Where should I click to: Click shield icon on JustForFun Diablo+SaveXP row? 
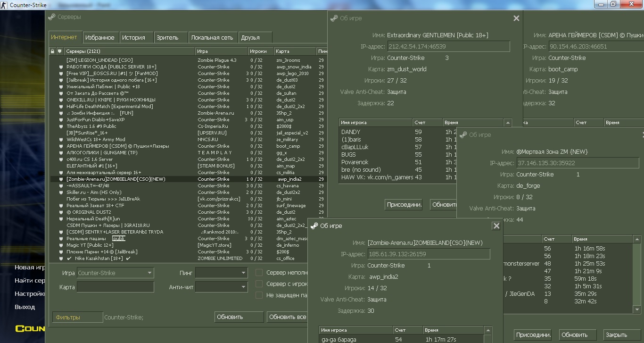(61, 120)
